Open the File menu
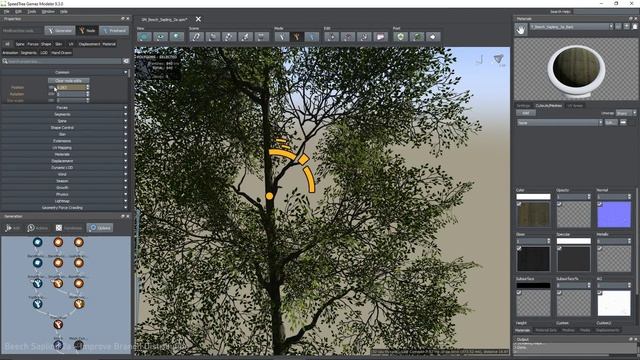Image resolution: width=640 pixels, height=360 pixels. point(7,11)
